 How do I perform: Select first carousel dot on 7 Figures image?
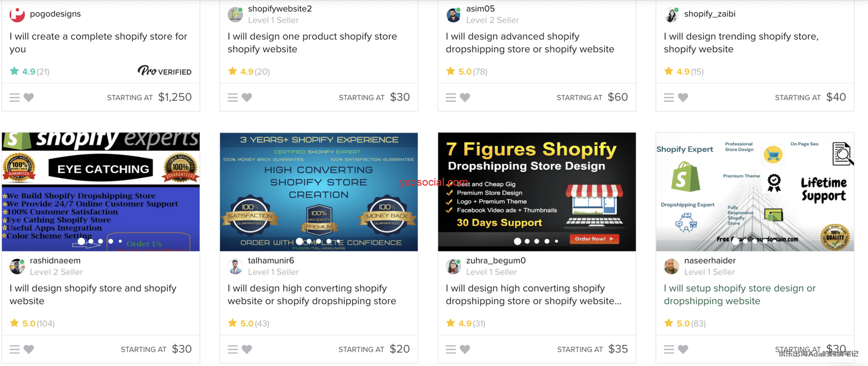[x=517, y=241]
